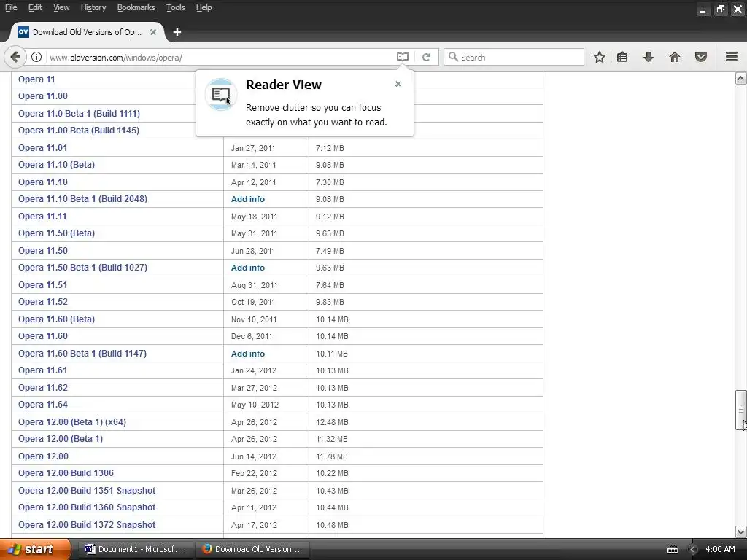This screenshot has width=747, height=560.
Task: Go to Home page icon
Action: pyautogui.click(x=675, y=57)
